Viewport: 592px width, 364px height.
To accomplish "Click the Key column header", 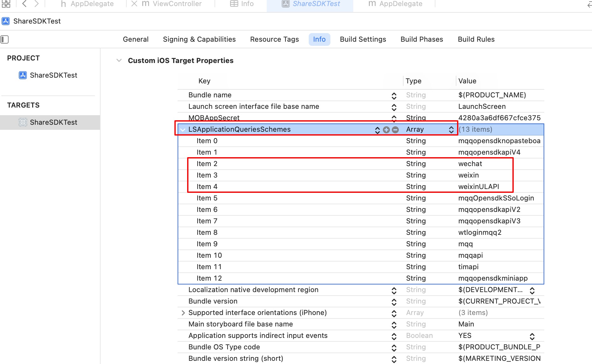I will 204,81.
